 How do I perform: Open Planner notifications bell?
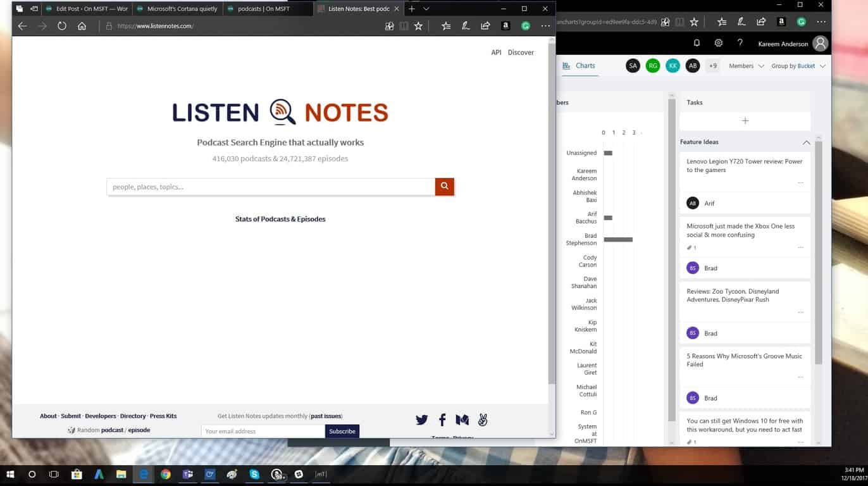(x=697, y=43)
